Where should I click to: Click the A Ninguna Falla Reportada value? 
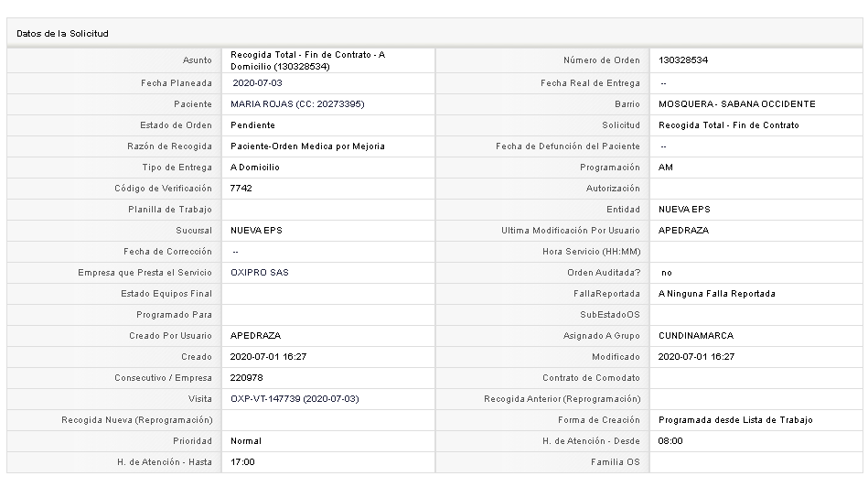(x=716, y=294)
